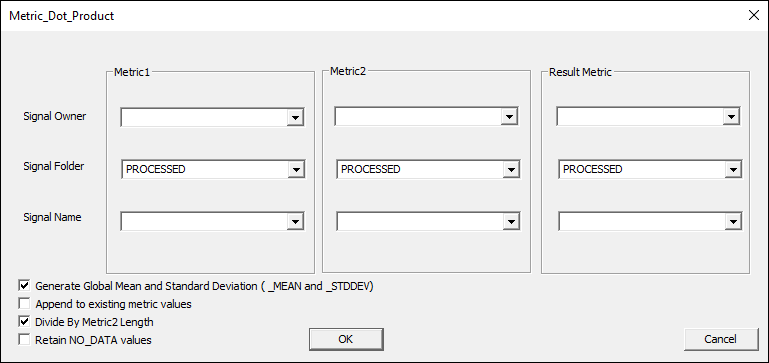Click the OK button
The image size is (769, 363).
346,339
